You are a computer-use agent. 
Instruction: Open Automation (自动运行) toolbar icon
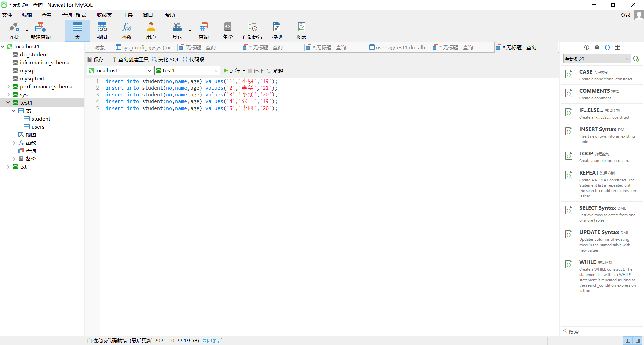point(253,31)
